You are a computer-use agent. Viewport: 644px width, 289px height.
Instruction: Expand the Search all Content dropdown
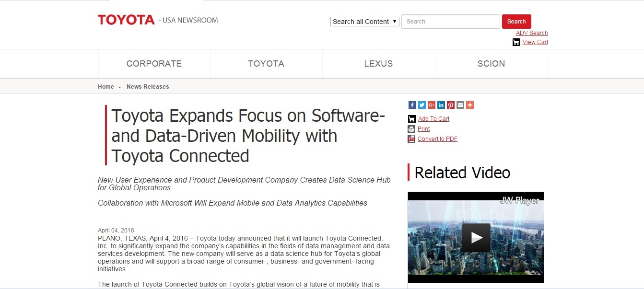click(364, 22)
